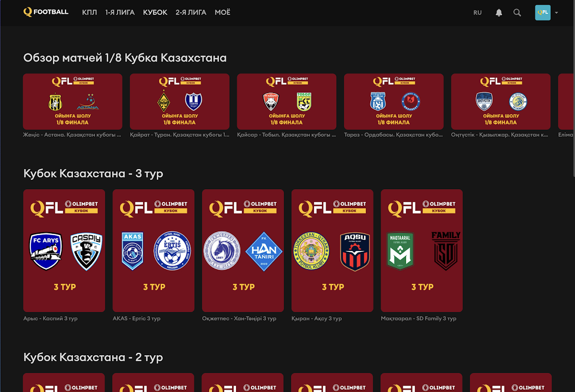The image size is (575, 392).
Task: Open the МОЁ menu item
Action: coord(222,12)
